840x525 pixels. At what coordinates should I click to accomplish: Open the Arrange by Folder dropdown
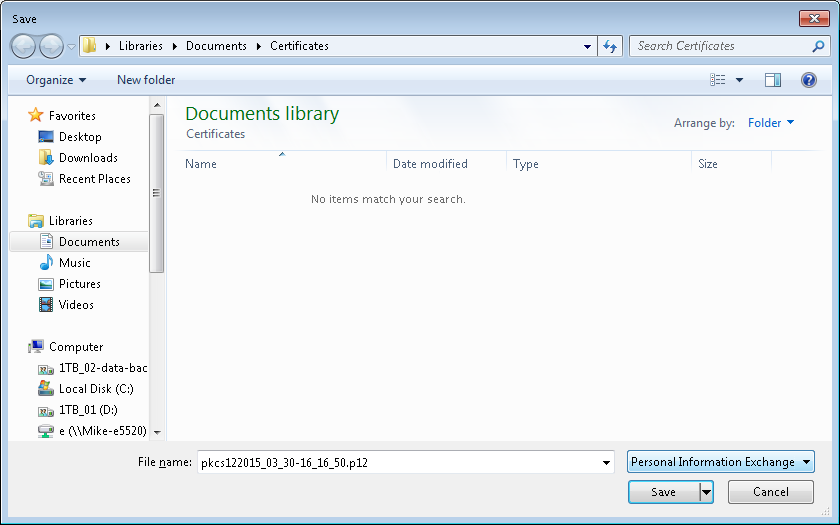click(x=771, y=123)
